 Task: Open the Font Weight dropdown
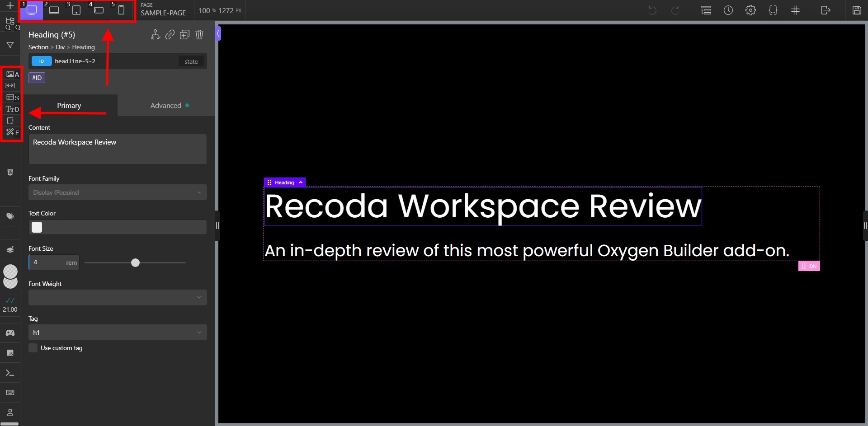point(117,297)
